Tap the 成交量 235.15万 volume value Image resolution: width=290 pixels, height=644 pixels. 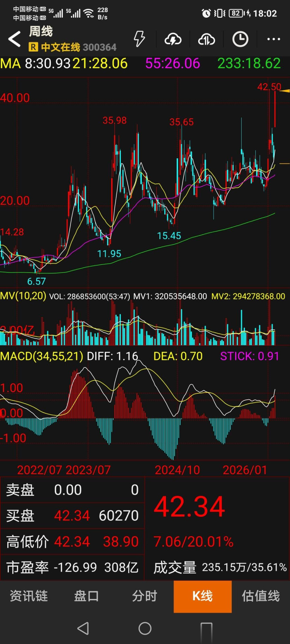(220, 568)
